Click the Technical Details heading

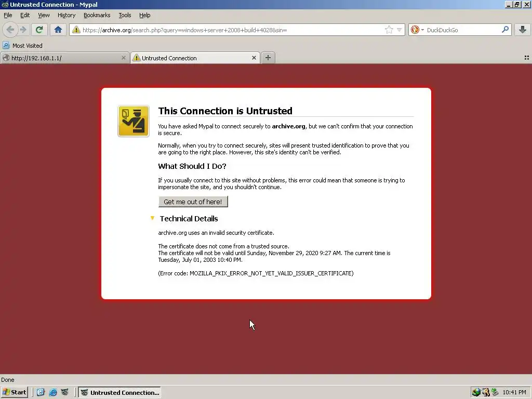[x=189, y=219]
